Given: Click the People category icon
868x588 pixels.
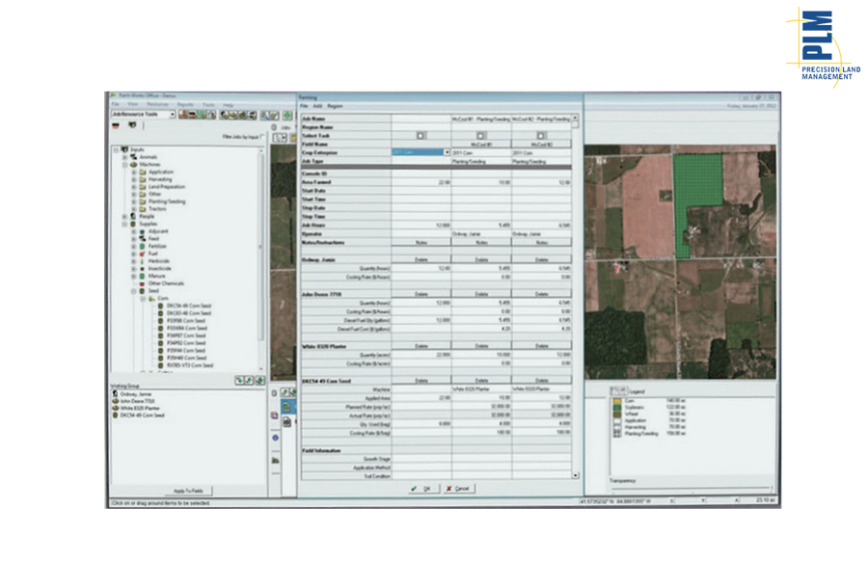Looking at the screenshot, I should [133, 216].
